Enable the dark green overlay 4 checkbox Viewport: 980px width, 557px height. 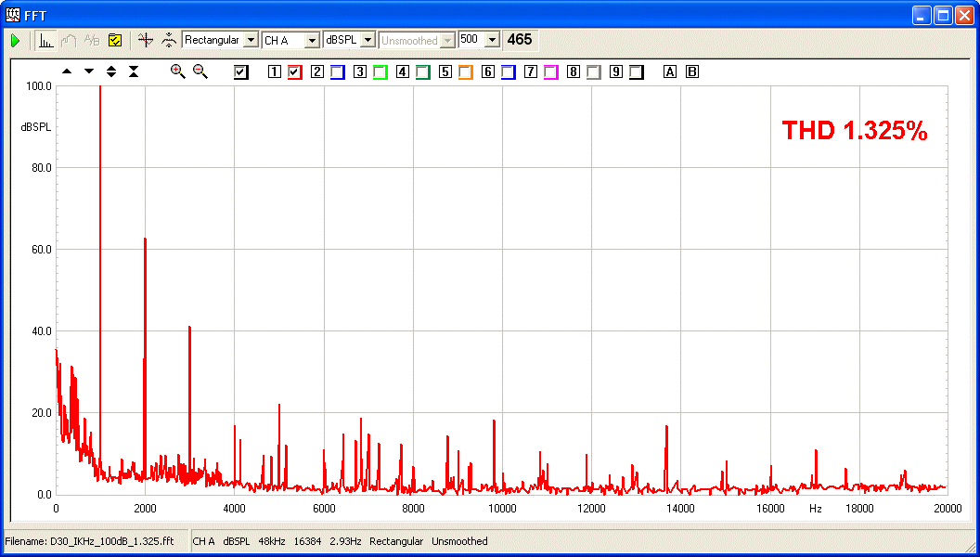tap(422, 72)
